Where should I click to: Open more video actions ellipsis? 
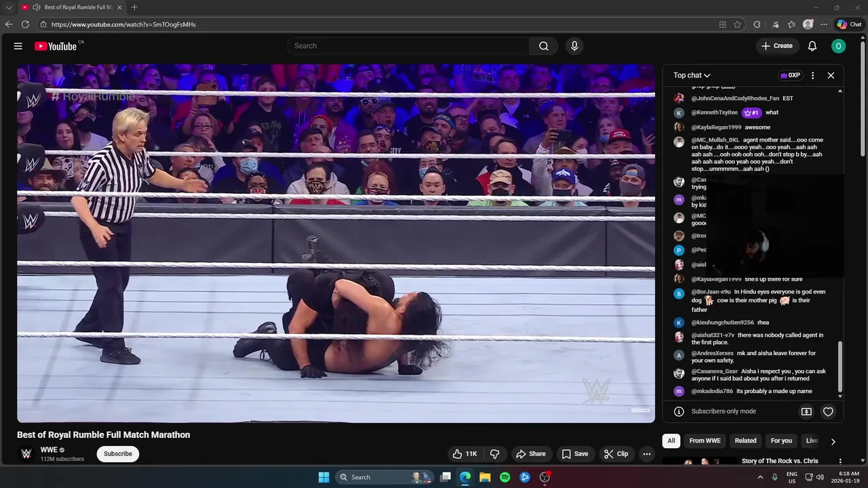point(647,454)
